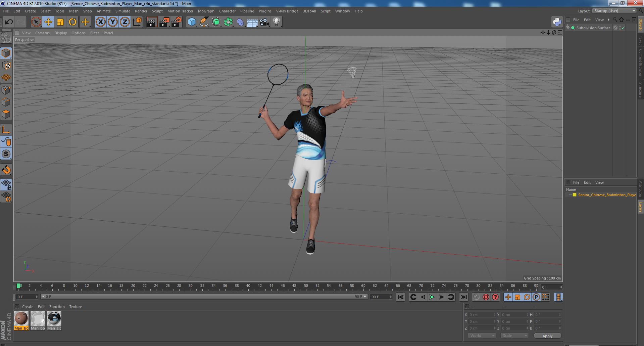The height and width of the screenshot is (346, 644).
Task: Add a Cube primitive object
Action: tap(192, 22)
